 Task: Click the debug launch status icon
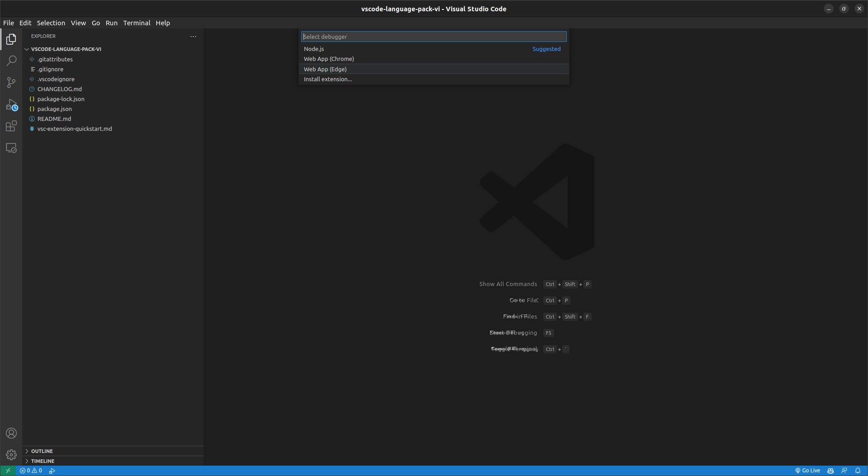tap(52, 471)
